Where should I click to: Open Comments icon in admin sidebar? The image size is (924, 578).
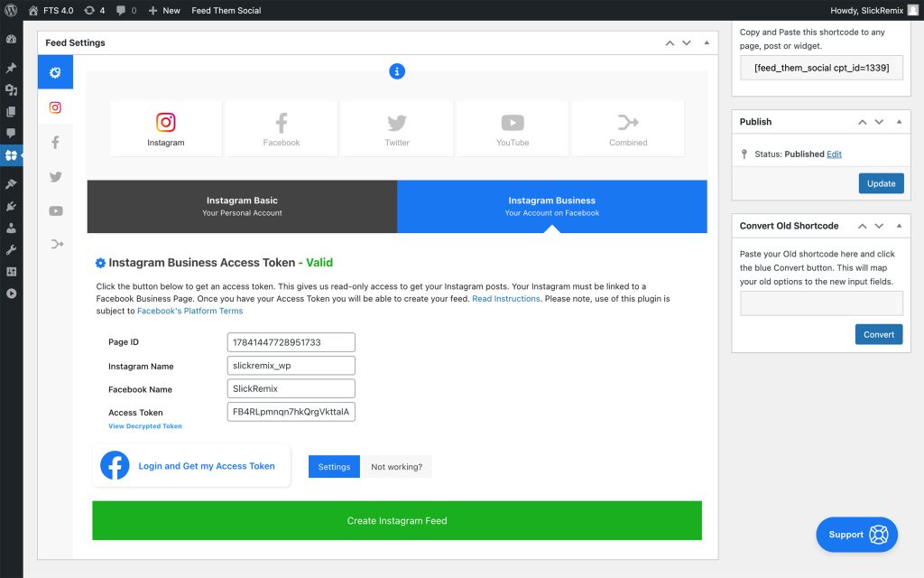[11, 134]
